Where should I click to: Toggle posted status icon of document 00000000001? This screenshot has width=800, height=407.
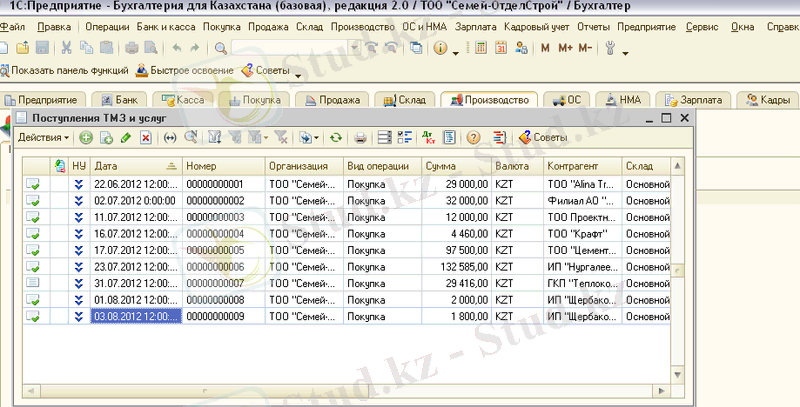[33, 184]
